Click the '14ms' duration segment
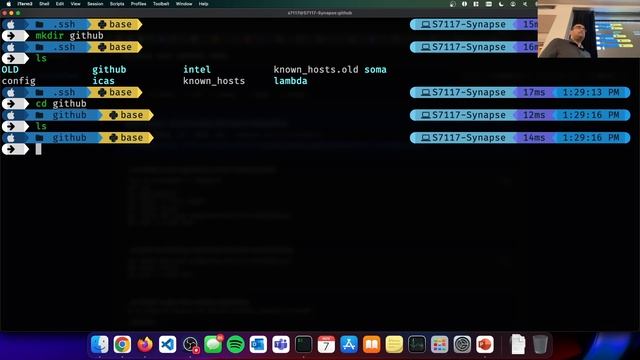This screenshot has height=360, width=640. (x=534, y=138)
